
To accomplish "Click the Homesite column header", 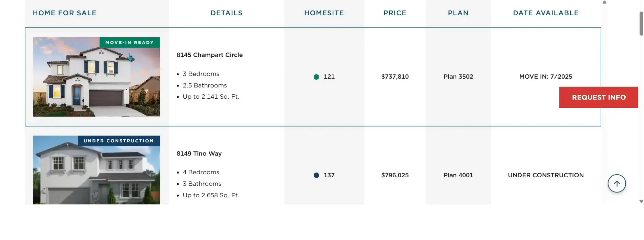I will (x=324, y=13).
